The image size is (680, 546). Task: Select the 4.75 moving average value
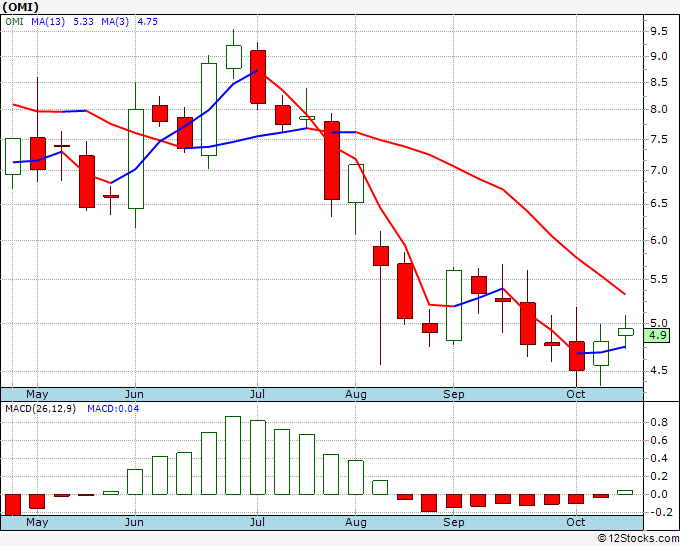point(147,22)
